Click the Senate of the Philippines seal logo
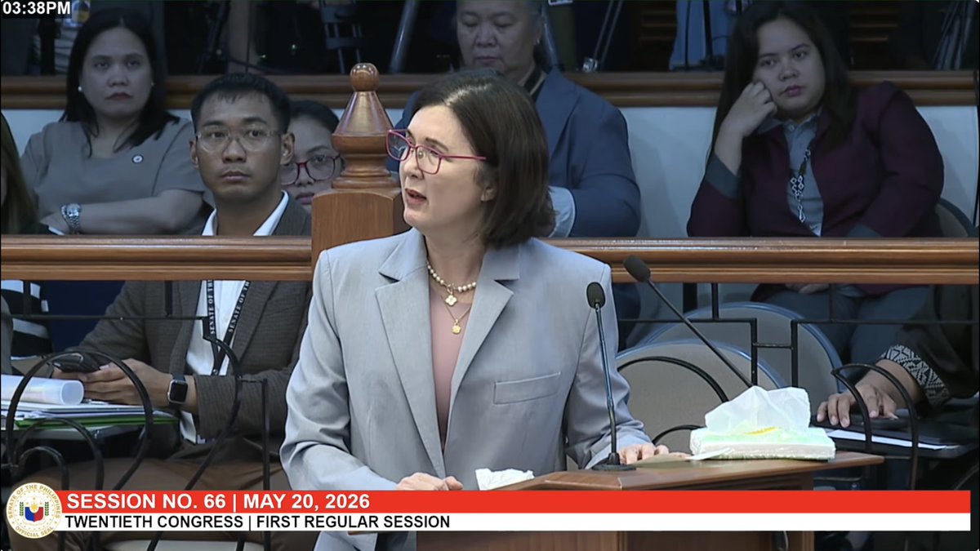 click(x=33, y=511)
